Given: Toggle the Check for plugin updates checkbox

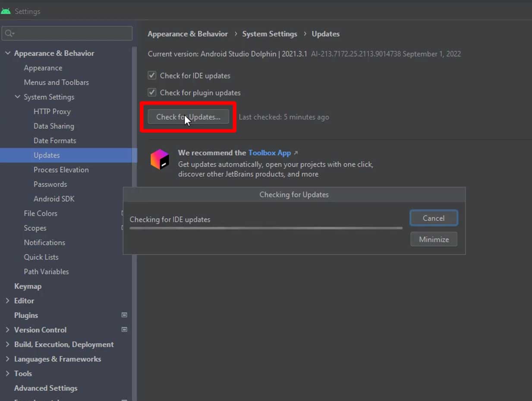Looking at the screenshot, I should tap(152, 92).
